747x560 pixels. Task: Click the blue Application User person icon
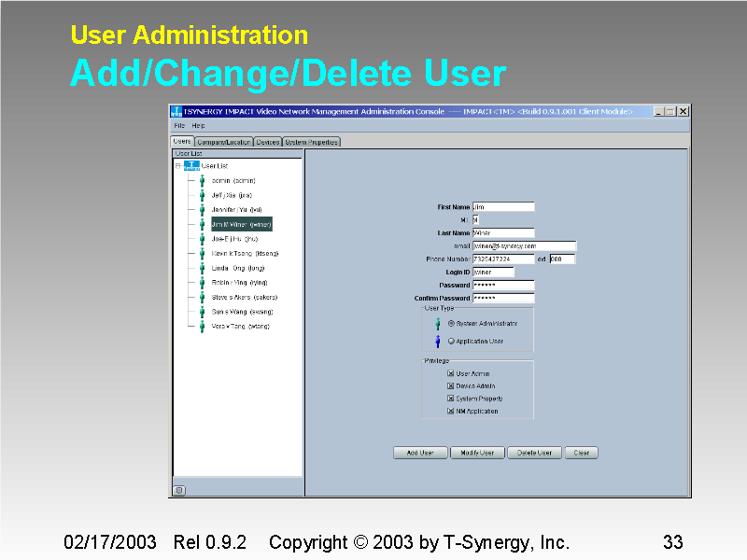click(437, 341)
